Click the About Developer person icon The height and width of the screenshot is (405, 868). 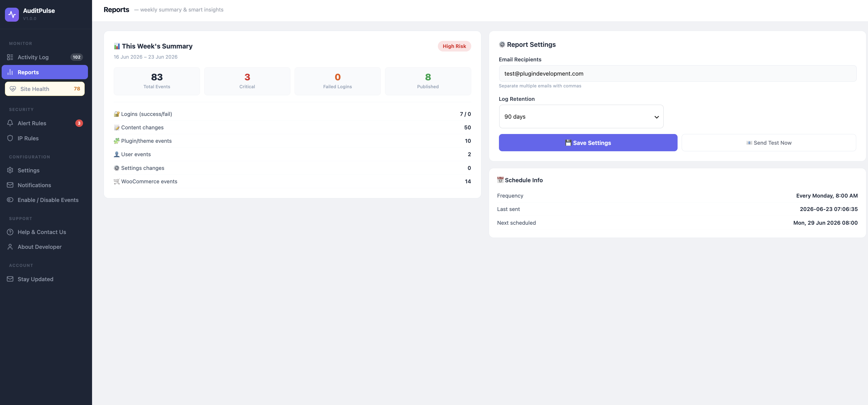pyautogui.click(x=10, y=247)
